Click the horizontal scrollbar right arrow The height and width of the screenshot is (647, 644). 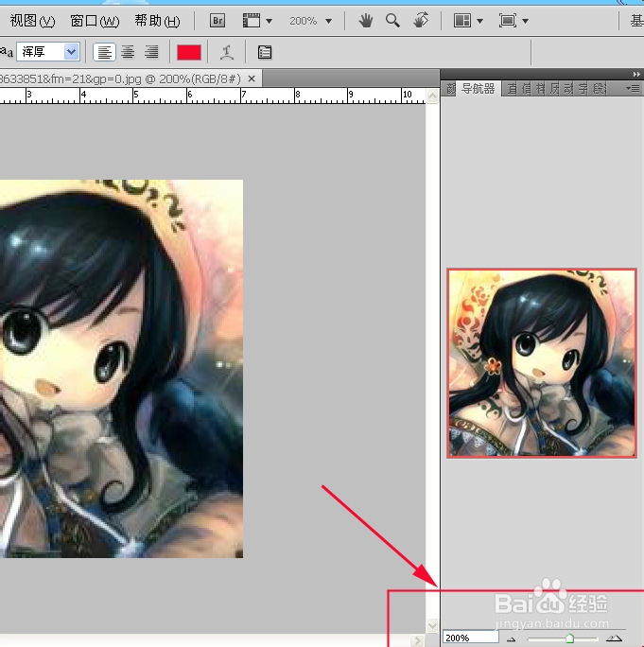[x=417, y=640]
